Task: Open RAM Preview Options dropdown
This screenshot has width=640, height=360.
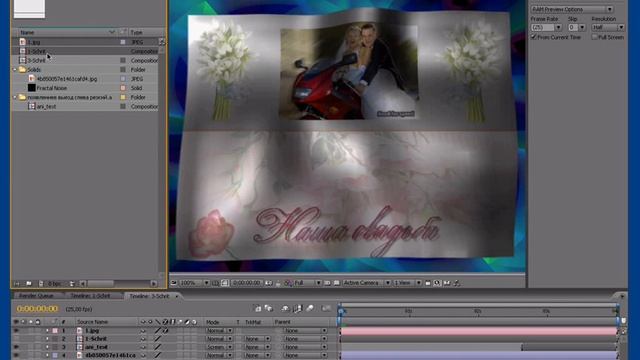Action: 571,9
